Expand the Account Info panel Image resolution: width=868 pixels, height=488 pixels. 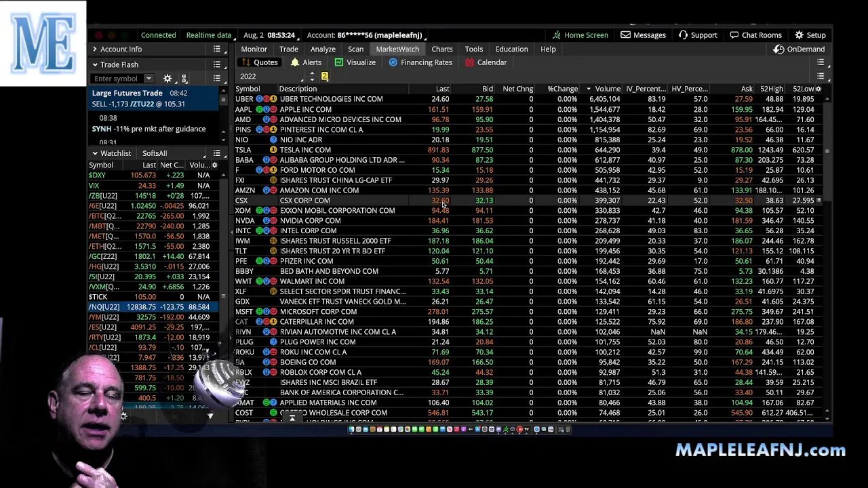[x=95, y=49]
